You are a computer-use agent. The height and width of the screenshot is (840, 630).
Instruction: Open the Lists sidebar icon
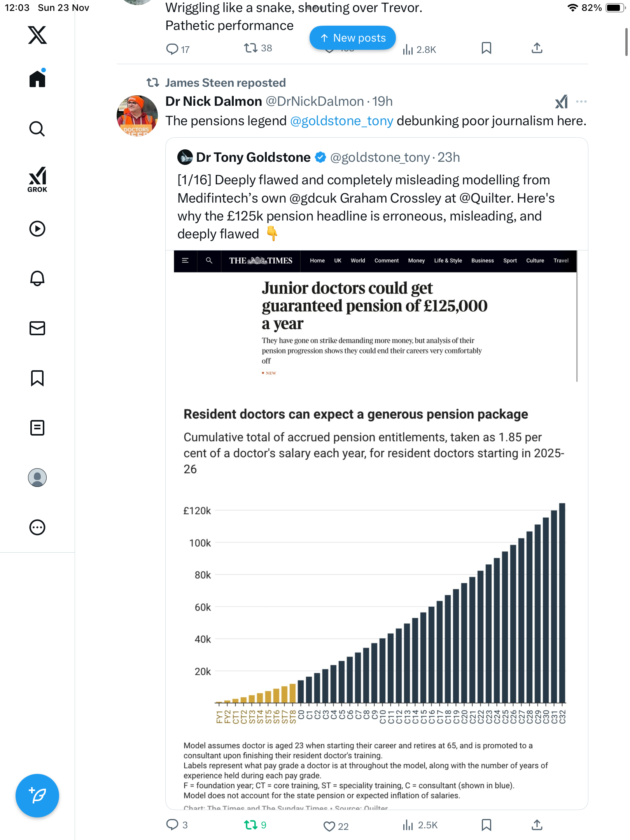coord(37,428)
